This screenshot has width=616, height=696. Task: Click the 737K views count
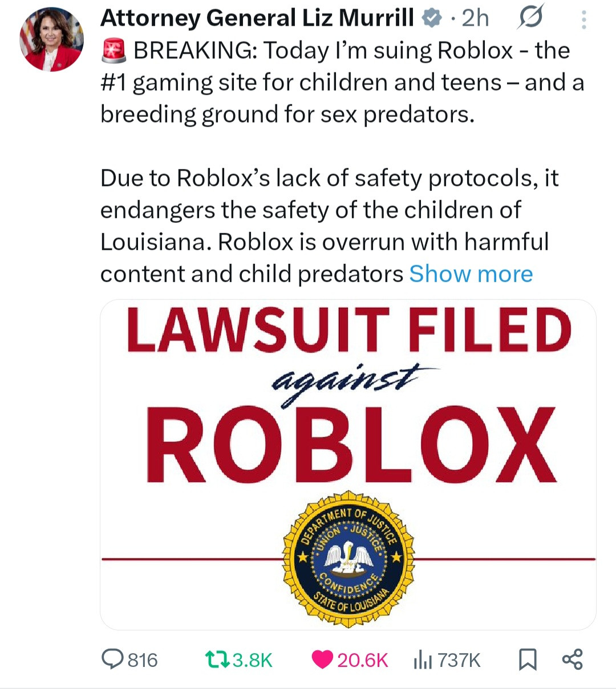click(x=459, y=660)
